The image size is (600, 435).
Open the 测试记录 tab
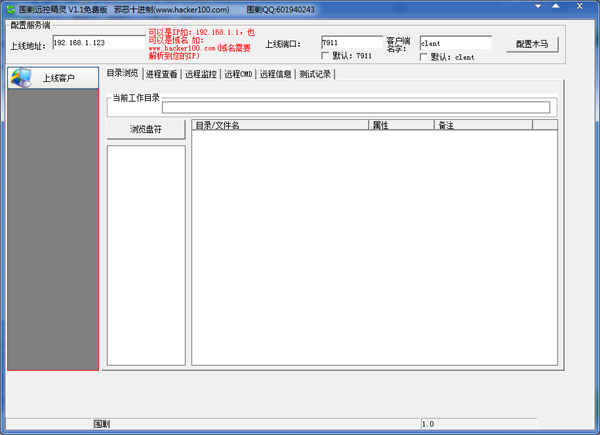315,74
